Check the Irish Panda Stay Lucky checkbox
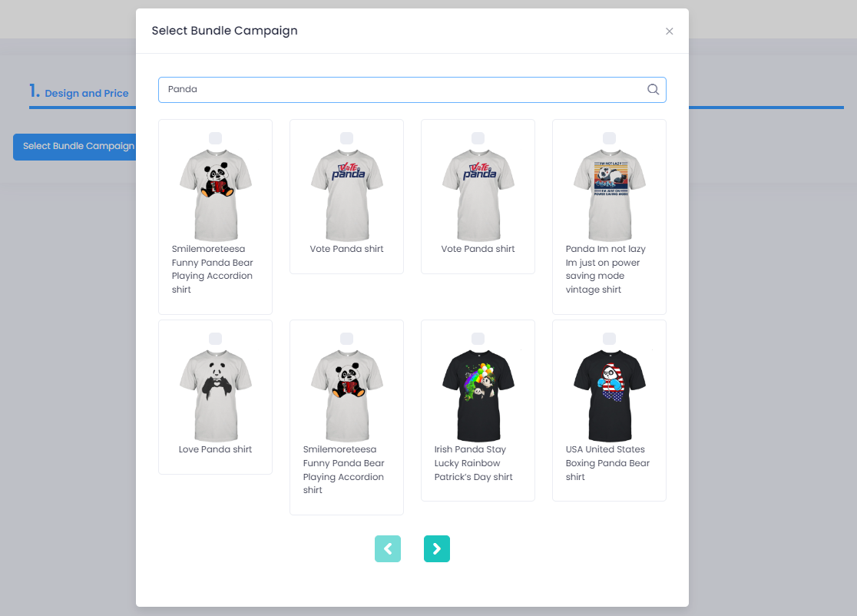 478,339
